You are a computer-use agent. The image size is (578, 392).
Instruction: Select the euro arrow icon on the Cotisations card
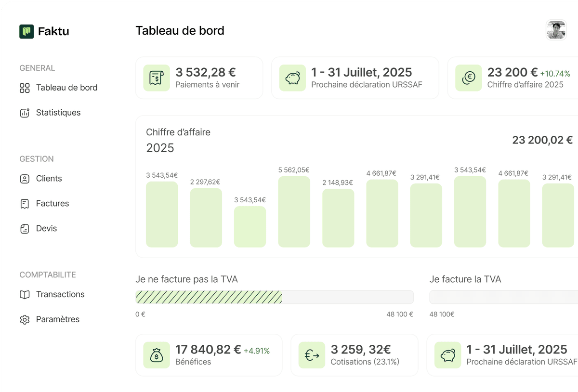pos(311,355)
